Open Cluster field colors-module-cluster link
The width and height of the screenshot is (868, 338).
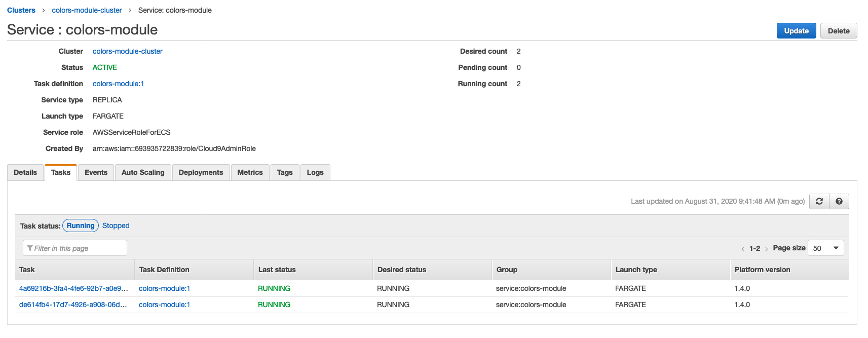(128, 51)
